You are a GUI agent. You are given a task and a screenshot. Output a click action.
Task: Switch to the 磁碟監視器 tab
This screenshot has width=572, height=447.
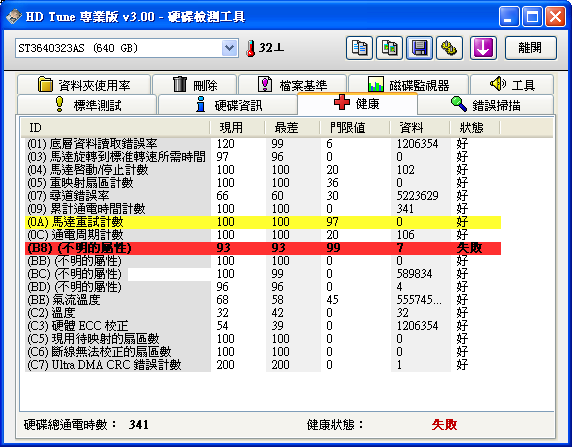click(408, 85)
